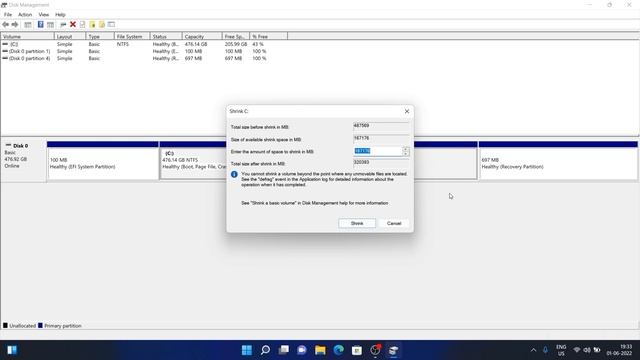Viewport: 640px width, 360px height.
Task: Toggle the Show/Hide Console Tree toolbar icon
Action: [x=28, y=24]
